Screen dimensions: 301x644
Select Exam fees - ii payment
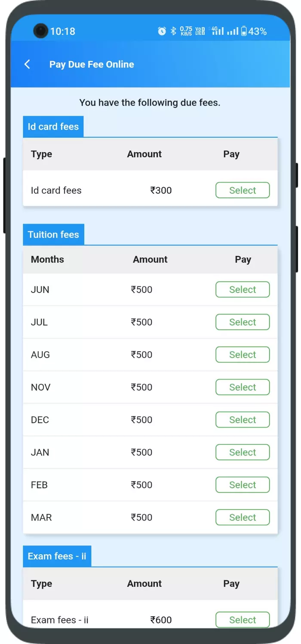(x=242, y=620)
